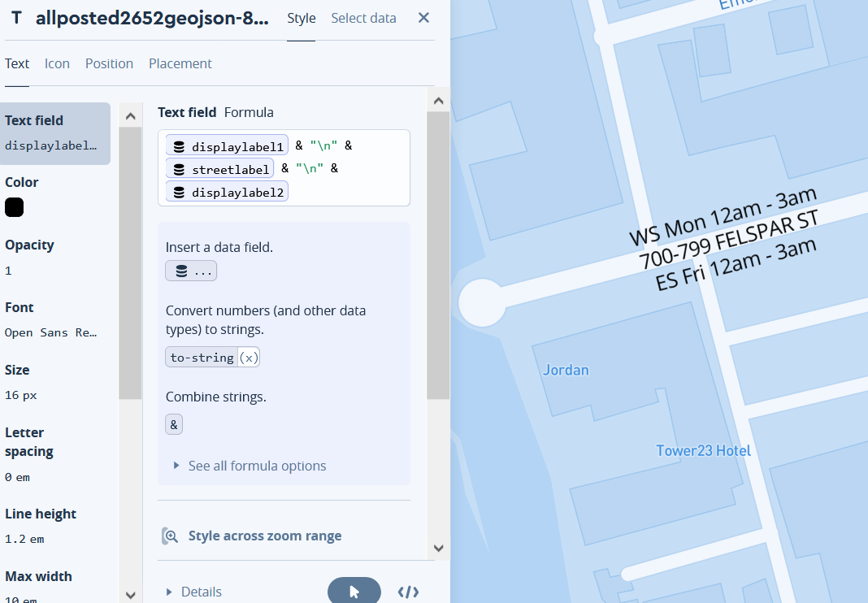868x603 pixels.
Task: Select the Max width property
Action: pos(38,588)
